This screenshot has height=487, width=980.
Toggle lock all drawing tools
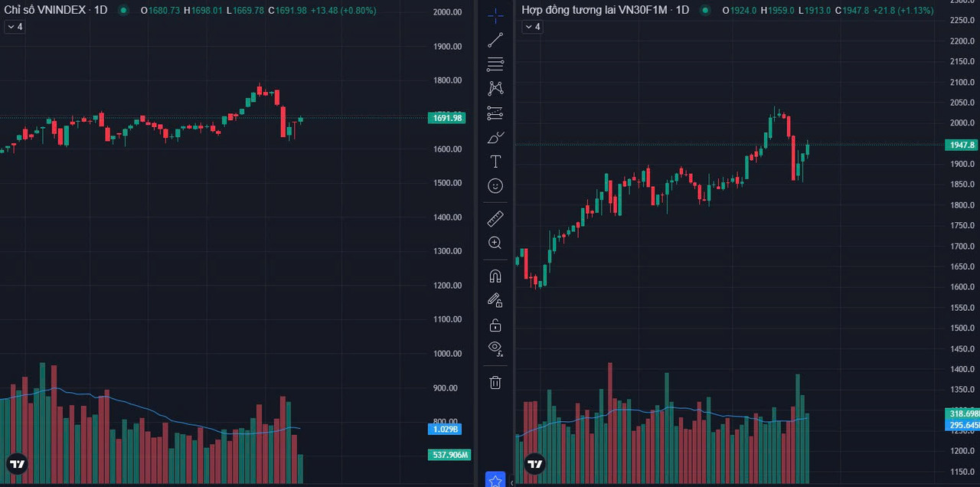click(x=495, y=325)
